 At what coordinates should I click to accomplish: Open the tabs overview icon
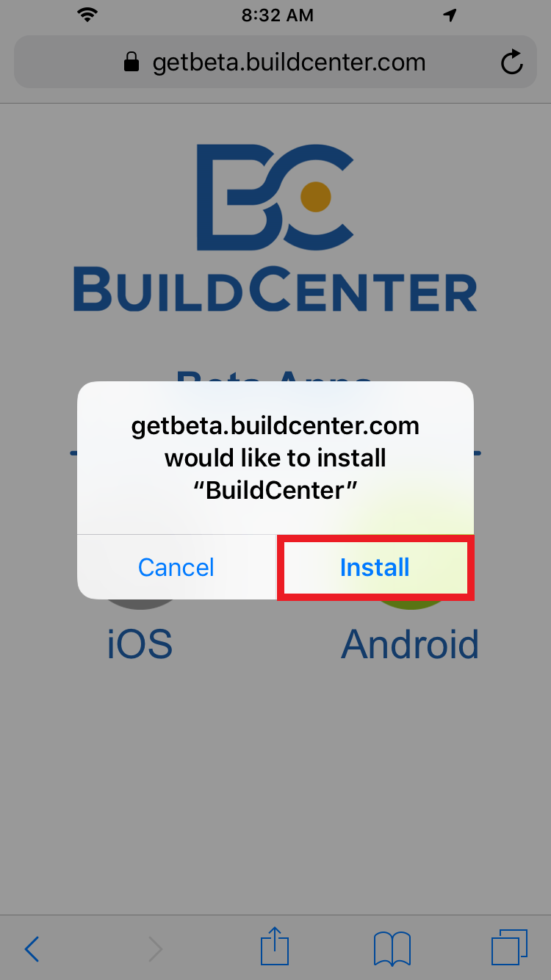(509, 948)
